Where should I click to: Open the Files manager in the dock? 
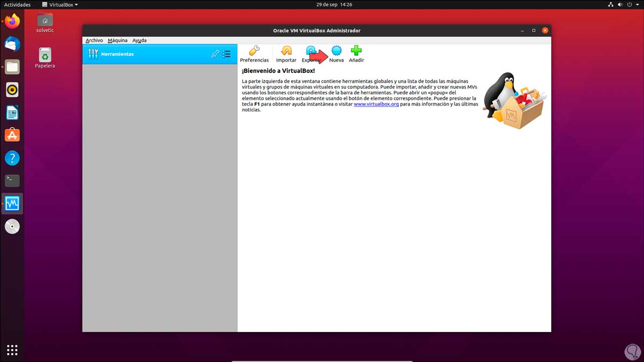[x=12, y=67]
